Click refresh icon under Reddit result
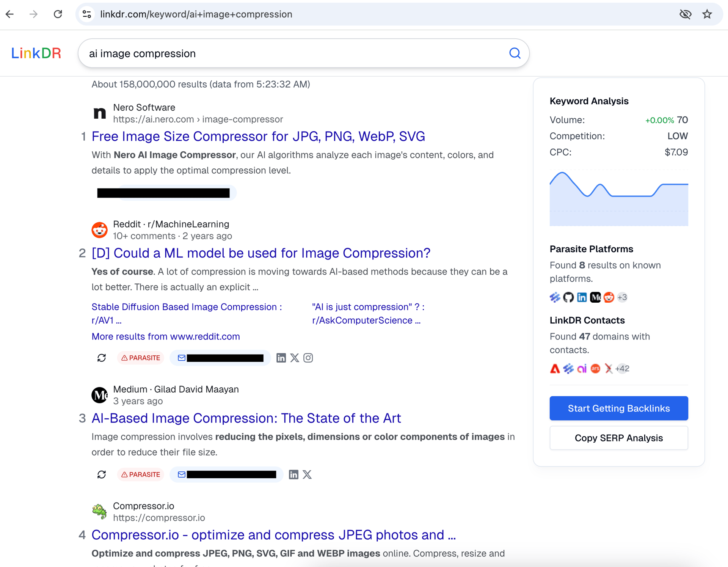Screen dimensions: 728x567 pos(102,358)
